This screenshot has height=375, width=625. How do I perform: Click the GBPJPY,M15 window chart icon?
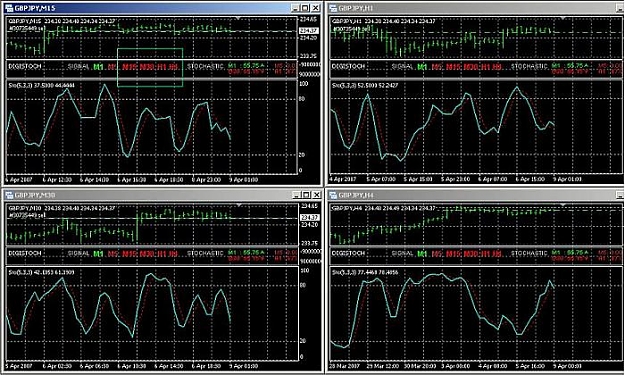[9, 8]
